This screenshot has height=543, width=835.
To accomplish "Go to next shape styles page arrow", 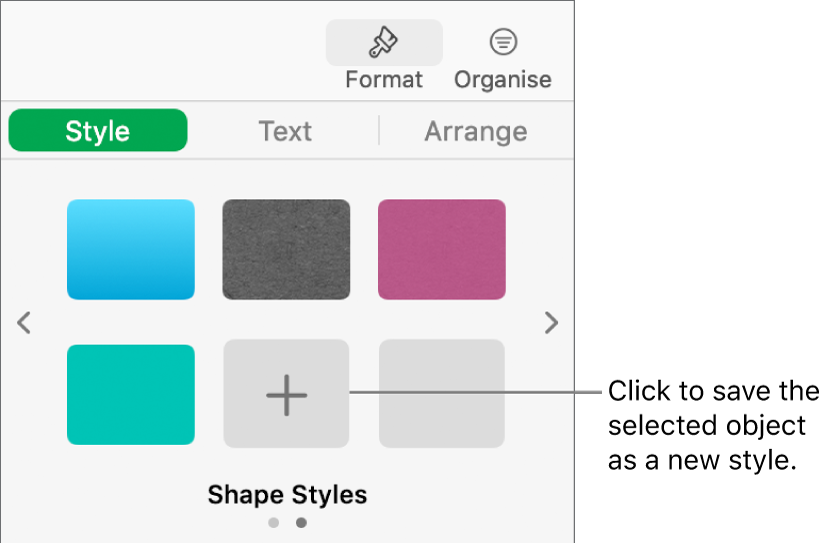I will click(549, 323).
